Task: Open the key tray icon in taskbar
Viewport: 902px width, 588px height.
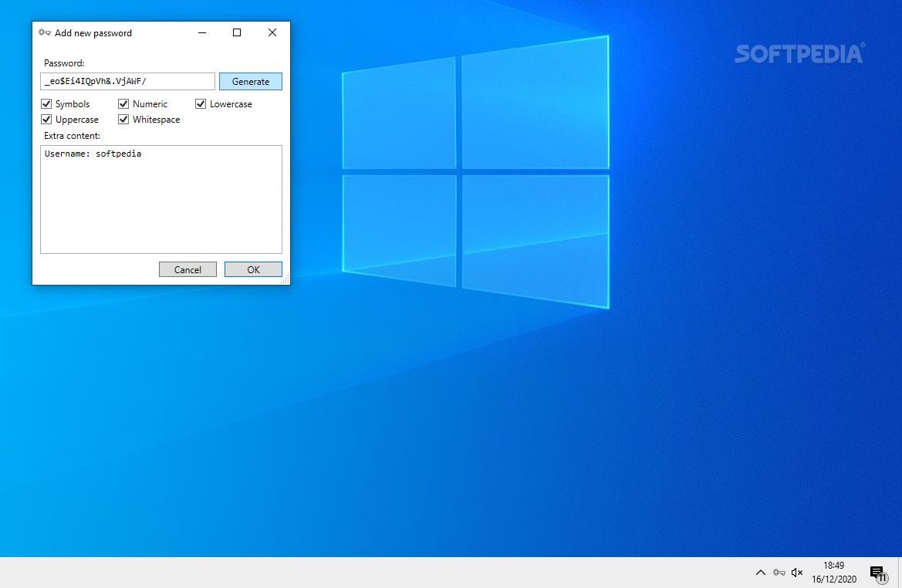Action: click(x=779, y=573)
